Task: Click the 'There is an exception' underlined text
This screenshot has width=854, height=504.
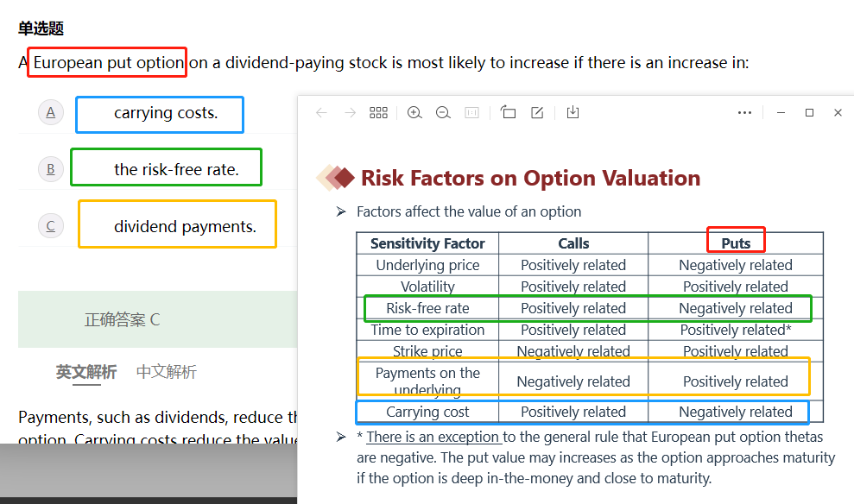Action: 433,437
